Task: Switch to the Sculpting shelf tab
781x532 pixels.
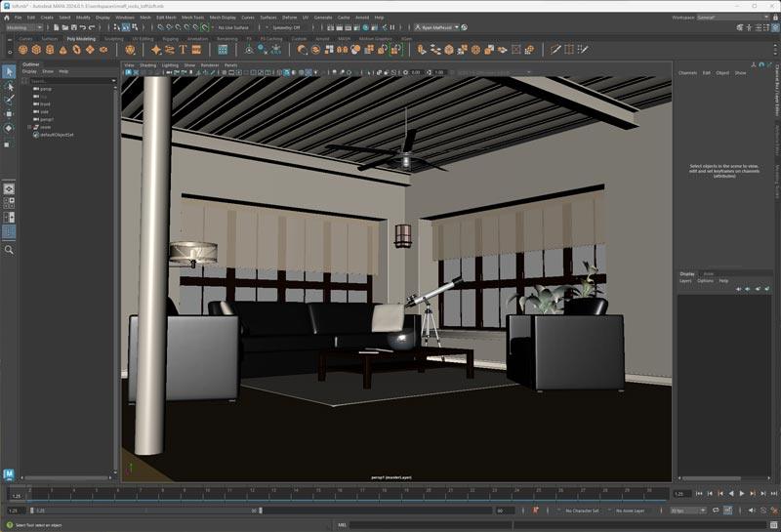Action: [113, 38]
